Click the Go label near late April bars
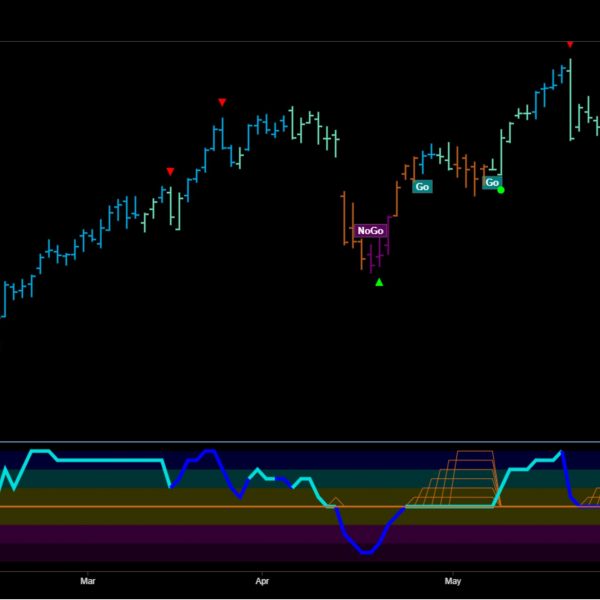The height and width of the screenshot is (600, 600). [x=422, y=187]
